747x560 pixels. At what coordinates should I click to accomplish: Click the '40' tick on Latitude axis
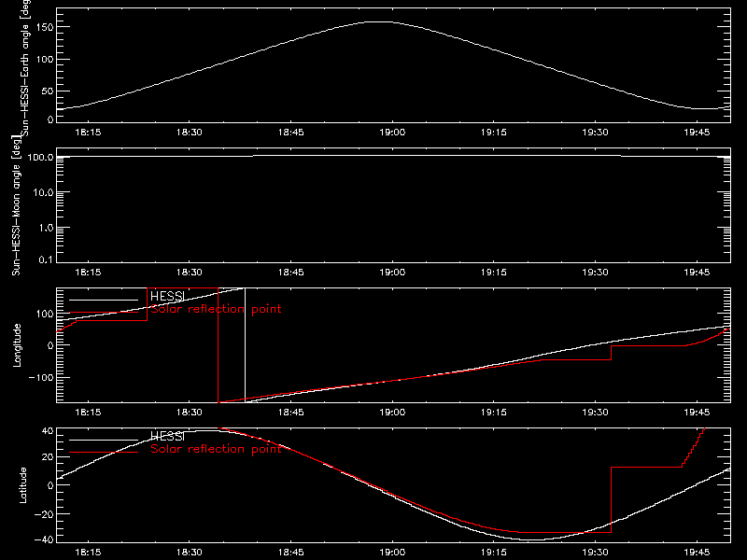48,431
